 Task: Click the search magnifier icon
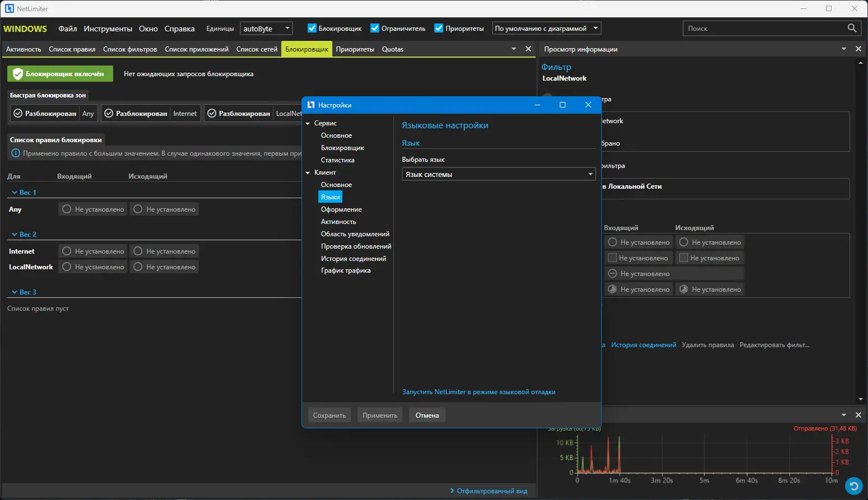coord(852,28)
